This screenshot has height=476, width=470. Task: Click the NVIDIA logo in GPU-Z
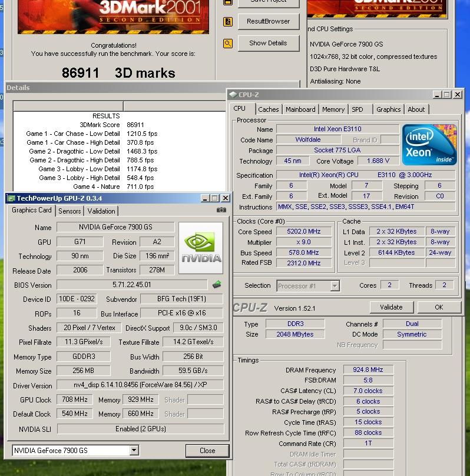(201, 248)
